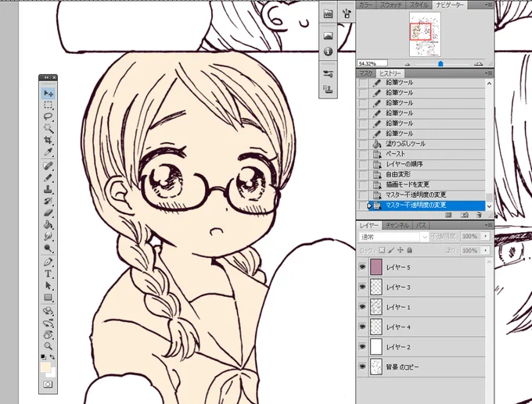Switch to the カラー tab
The image size is (532, 404).
366,5
